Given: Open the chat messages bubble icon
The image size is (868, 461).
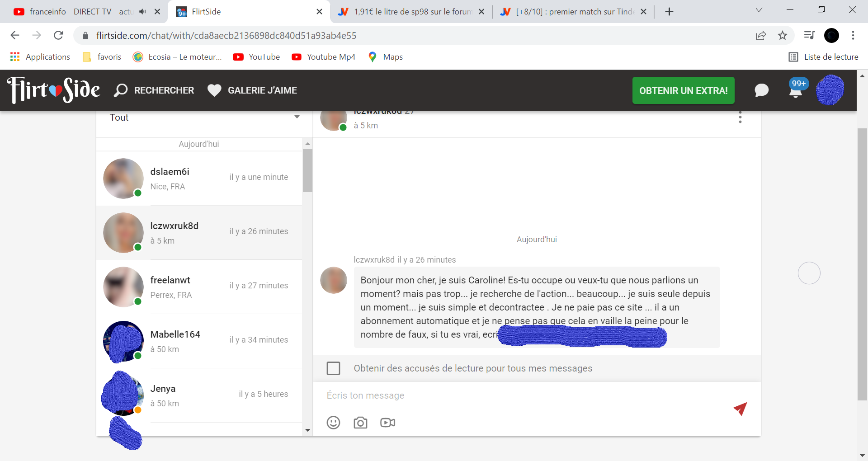Looking at the screenshot, I should point(761,90).
